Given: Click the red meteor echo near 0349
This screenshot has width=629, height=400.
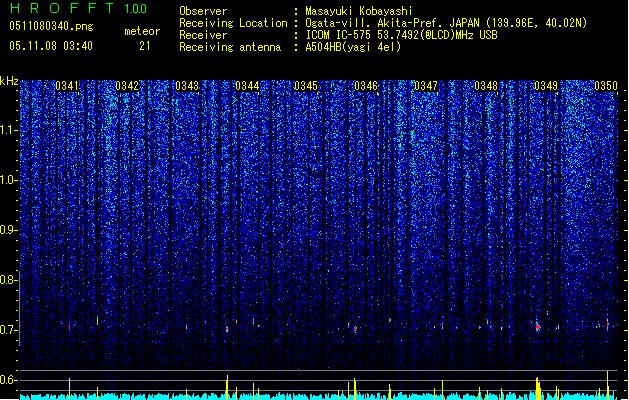Looking at the screenshot, I should [x=538, y=327].
